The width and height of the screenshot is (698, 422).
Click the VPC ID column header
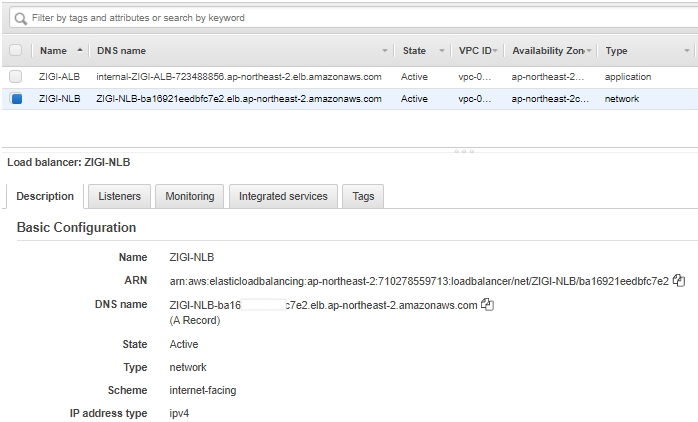pos(475,51)
